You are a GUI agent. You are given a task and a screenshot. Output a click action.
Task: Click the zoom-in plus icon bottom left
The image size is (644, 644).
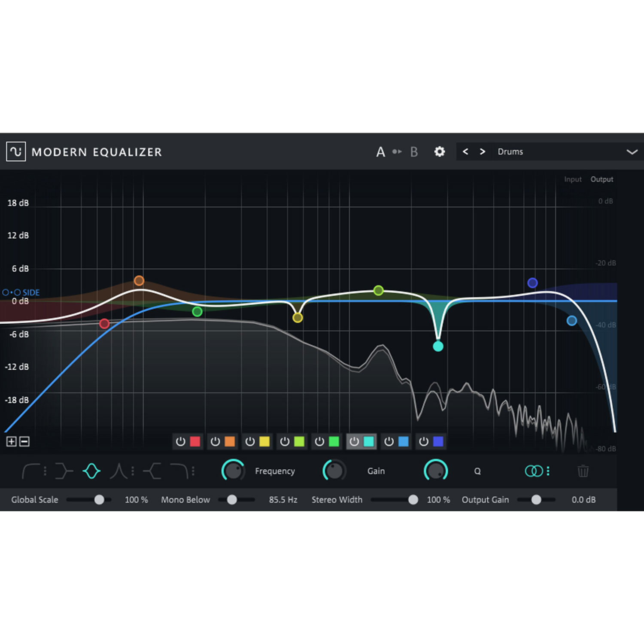pos(11,441)
